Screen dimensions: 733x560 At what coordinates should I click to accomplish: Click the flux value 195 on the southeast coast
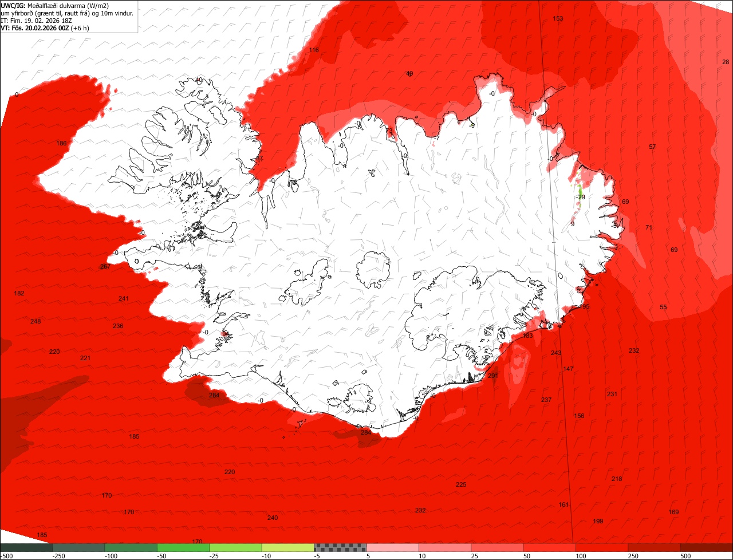pyautogui.click(x=584, y=307)
